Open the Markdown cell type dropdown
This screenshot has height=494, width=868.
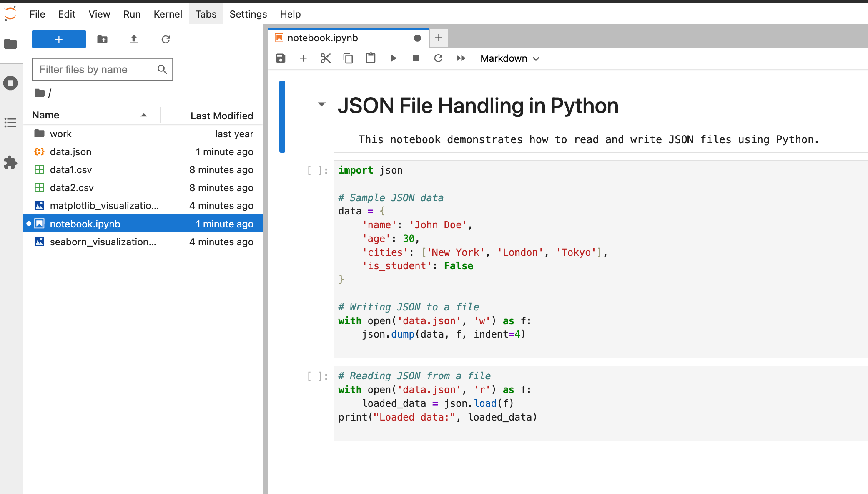[509, 58]
